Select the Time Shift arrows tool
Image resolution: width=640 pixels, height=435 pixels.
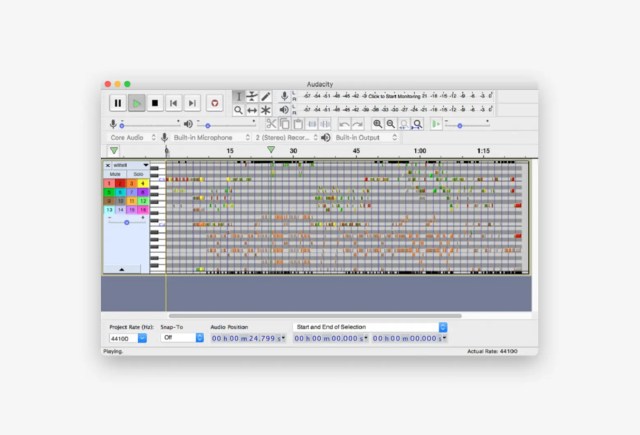tap(252, 110)
